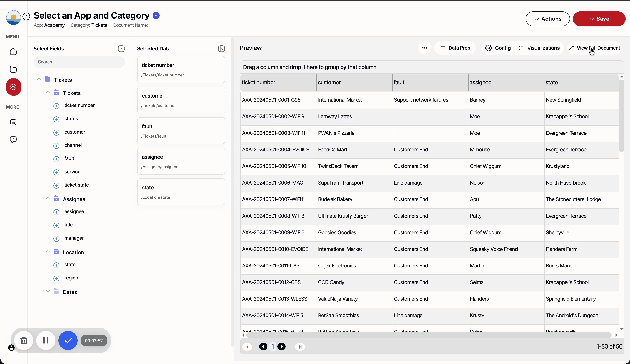The width and height of the screenshot is (630, 364).
Task: Collapse the Select Fields panel icon
Action: (121, 48)
